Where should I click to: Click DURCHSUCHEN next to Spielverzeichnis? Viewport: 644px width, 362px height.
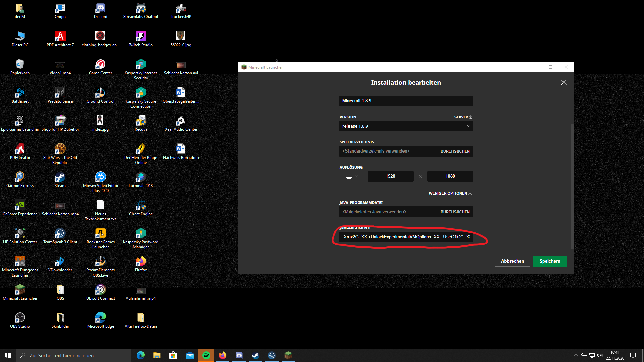click(x=455, y=151)
